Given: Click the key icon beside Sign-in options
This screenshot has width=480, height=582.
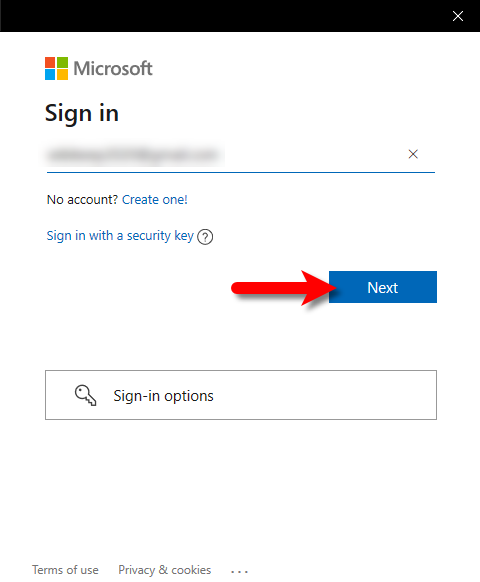Looking at the screenshot, I should 86,395.
